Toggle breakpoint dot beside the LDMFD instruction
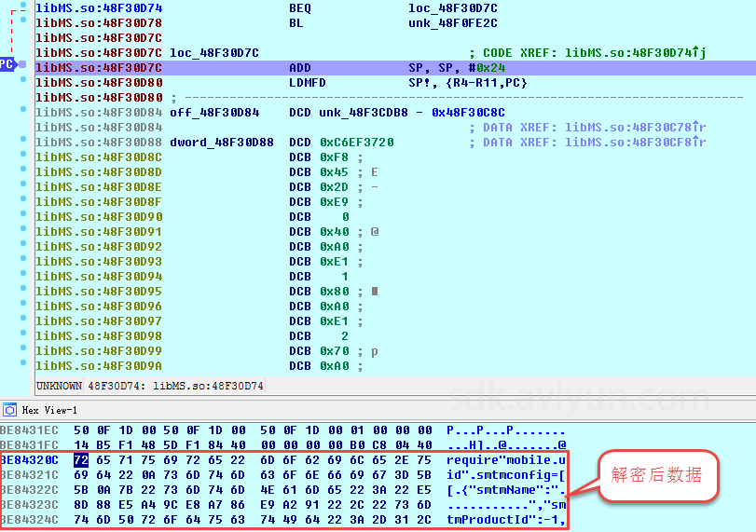The width and height of the screenshot is (756, 532). (23, 79)
